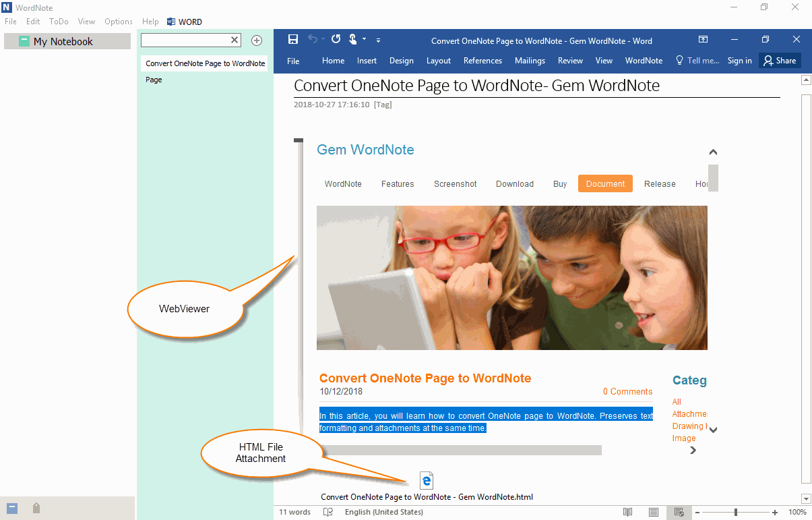Click web viewer scroll down chevron
The width and height of the screenshot is (812, 520).
(x=713, y=430)
